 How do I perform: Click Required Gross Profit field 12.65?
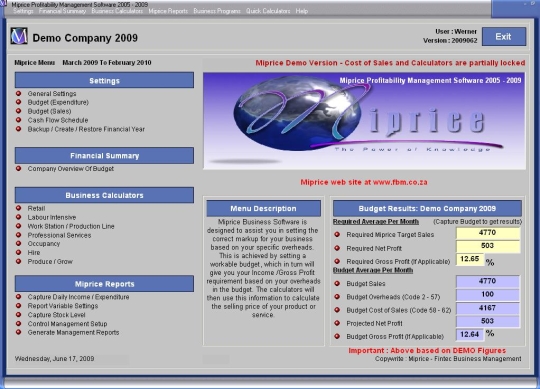click(x=470, y=259)
